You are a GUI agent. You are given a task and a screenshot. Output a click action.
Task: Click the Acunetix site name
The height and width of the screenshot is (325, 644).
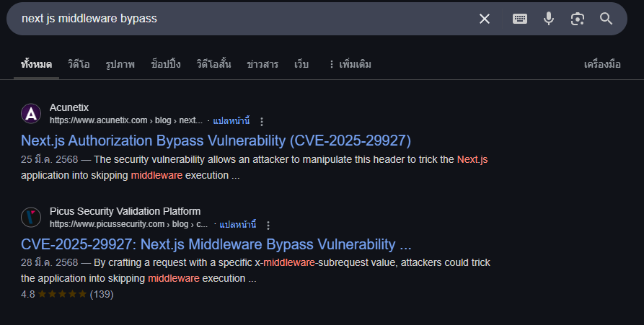coord(69,107)
